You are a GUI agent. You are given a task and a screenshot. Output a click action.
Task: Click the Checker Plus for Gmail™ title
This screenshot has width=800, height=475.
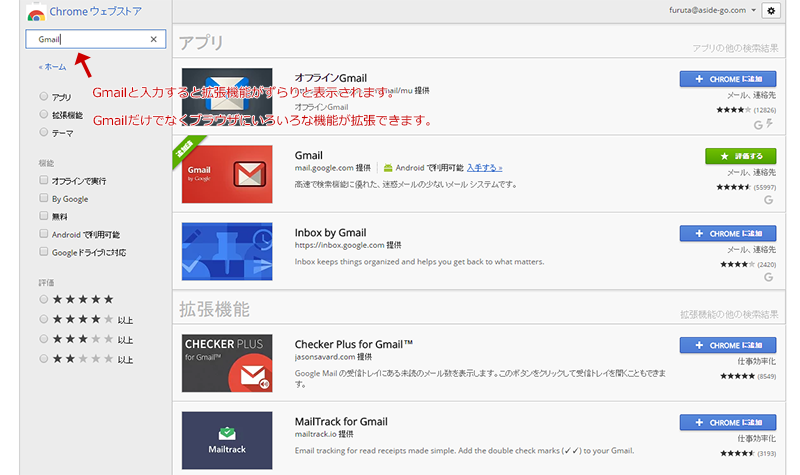point(354,344)
